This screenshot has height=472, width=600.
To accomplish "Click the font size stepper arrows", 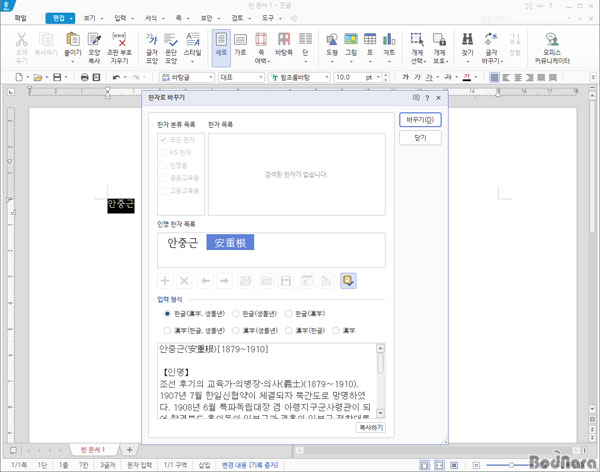I will point(386,77).
